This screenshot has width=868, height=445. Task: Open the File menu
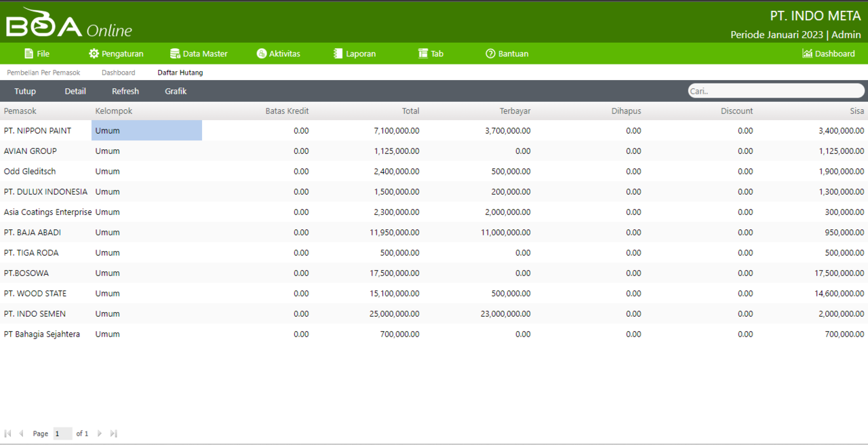[x=37, y=54]
